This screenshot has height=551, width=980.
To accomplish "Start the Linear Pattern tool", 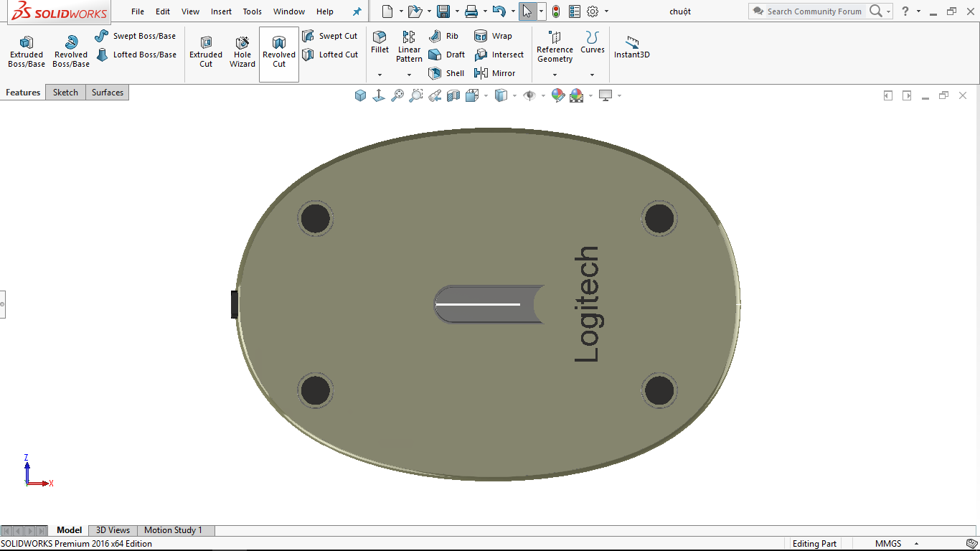I will tap(409, 47).
